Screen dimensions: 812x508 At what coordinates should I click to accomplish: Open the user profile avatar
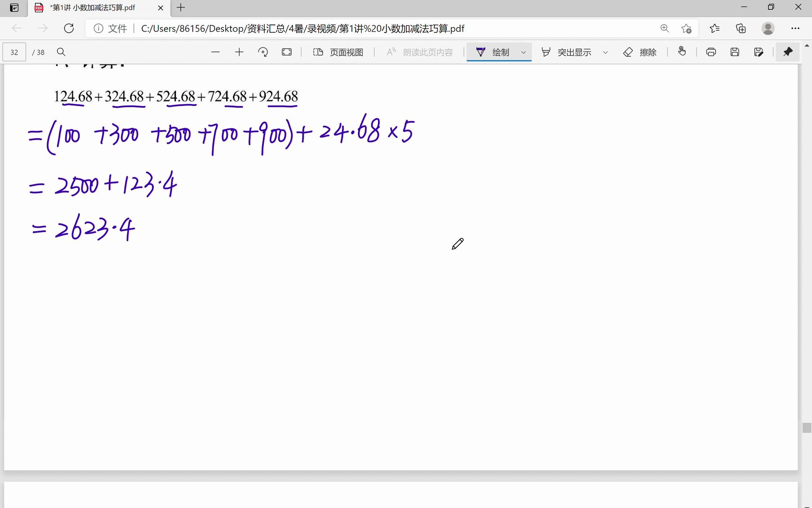(x=768, y=28)
